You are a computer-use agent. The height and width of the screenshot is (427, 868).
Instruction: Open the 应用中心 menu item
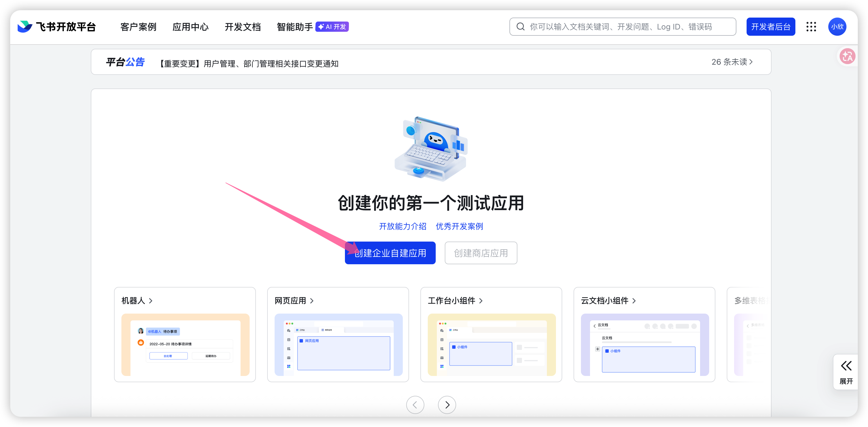click(190, 27)
